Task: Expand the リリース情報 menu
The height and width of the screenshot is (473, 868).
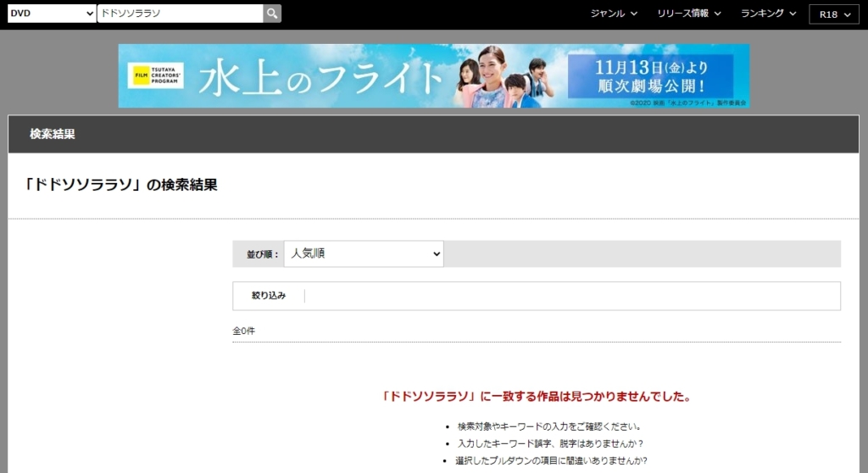Action: [x=688, y=14]
